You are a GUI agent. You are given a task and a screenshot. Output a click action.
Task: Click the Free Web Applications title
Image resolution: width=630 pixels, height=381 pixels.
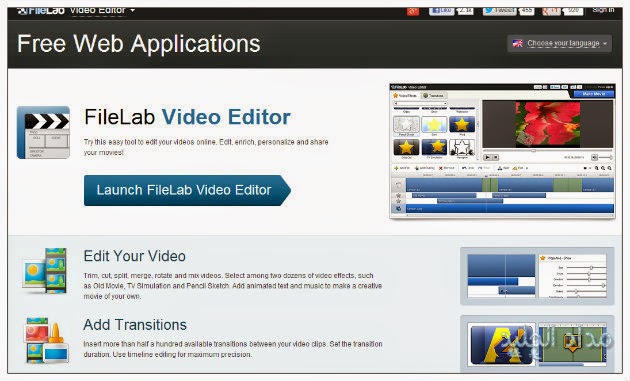(x=139, y=44)
